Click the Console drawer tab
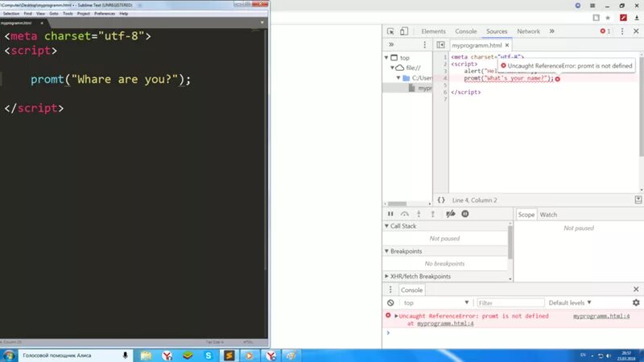Image resolution: width=644 pixels, height=362 pixels. (x=411, y=290)
